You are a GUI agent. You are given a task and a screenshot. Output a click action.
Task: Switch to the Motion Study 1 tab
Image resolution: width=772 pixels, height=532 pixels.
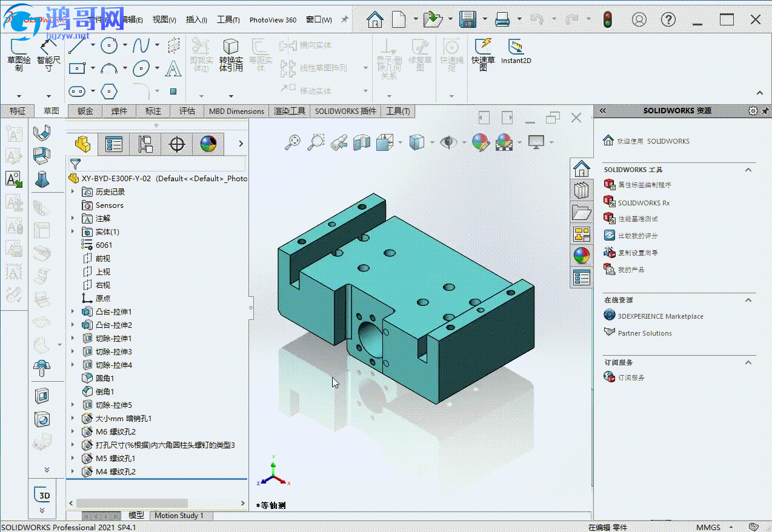[179, 516]
